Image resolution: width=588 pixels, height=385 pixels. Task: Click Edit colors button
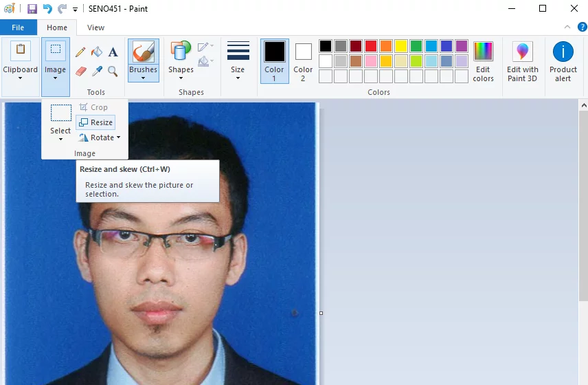coord(483,61)
